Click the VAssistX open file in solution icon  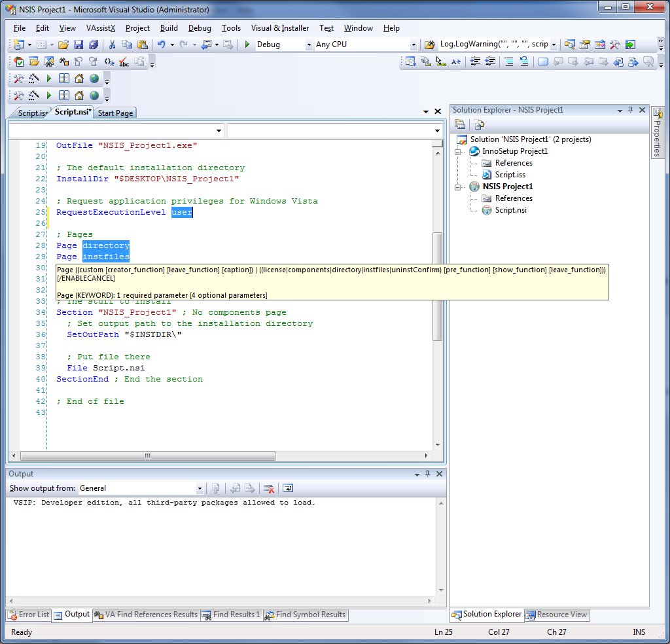(x=34, y=62)
